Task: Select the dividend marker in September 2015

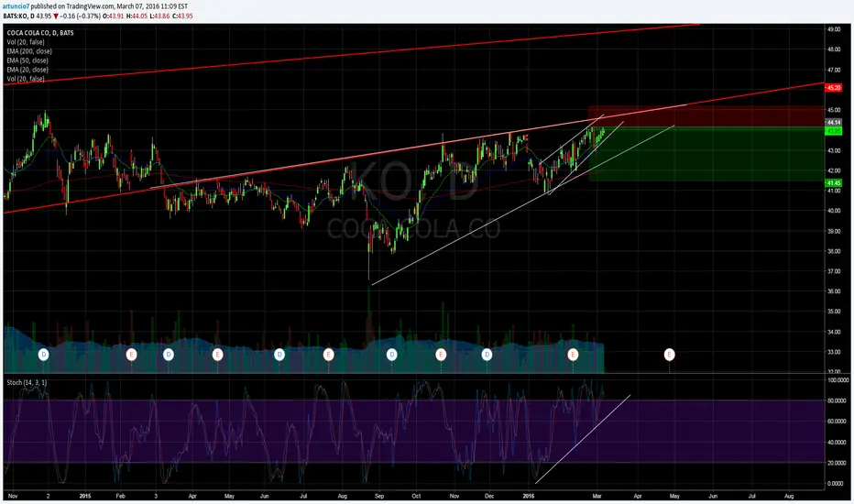Action: click(x=391, y=355)
